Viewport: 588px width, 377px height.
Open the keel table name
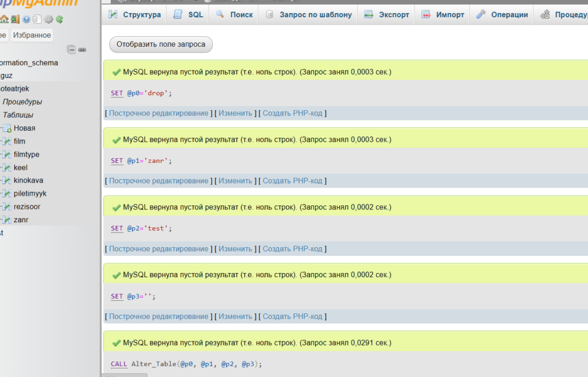(x=21, y=168)
